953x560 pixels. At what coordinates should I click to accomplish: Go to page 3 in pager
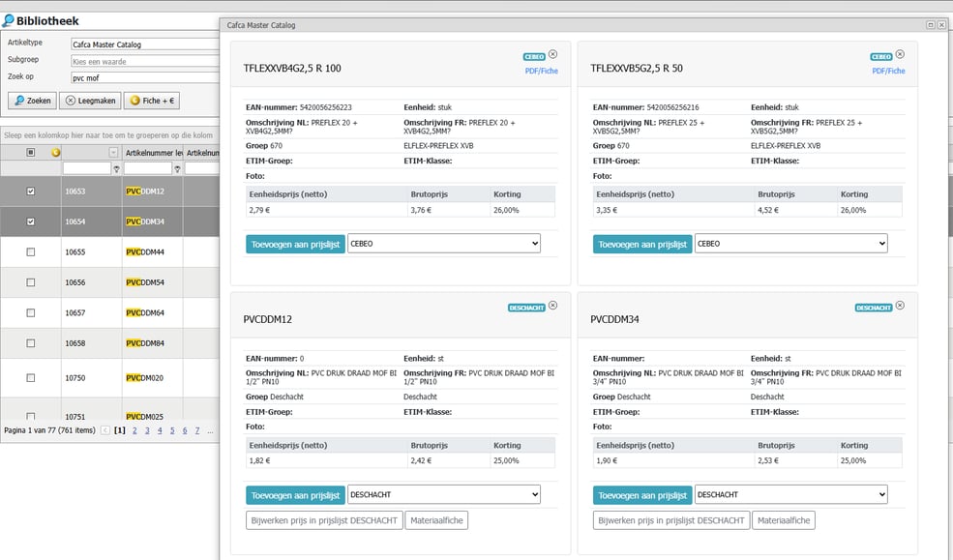[x=147, y=430]
